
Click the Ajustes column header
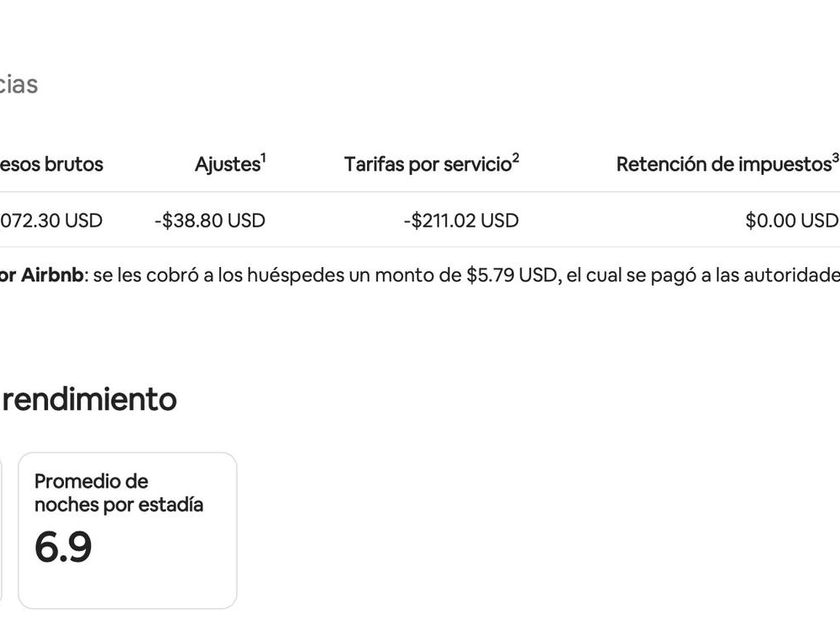pyautogui.click(x=226, y=165)
